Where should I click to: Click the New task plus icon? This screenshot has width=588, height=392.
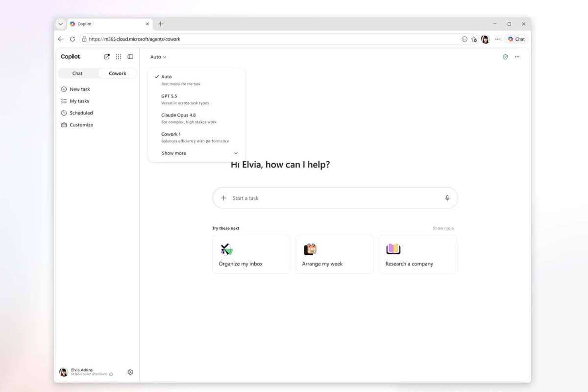[64, 89]
